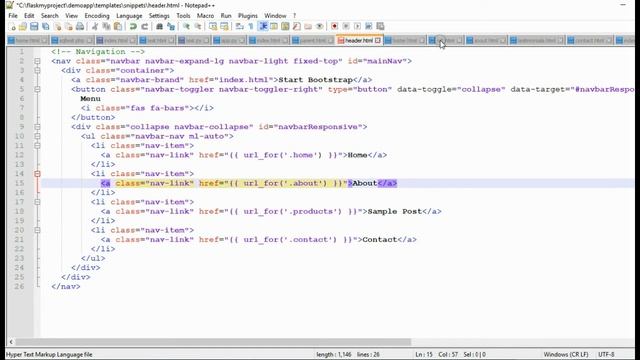Click 'UTF-8' encoding in status bar
Image resolution: width=640 pixels, height=360 pixels.
(606, 354)
